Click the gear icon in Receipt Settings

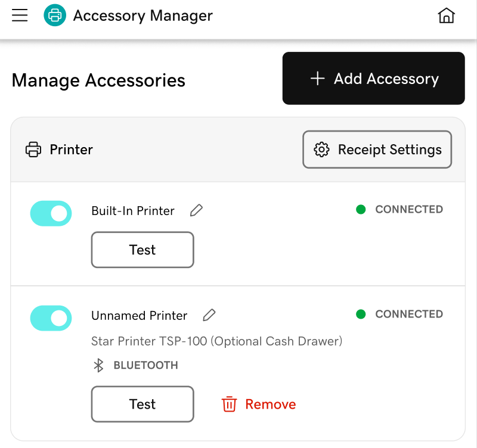click(x=322, y=150)
